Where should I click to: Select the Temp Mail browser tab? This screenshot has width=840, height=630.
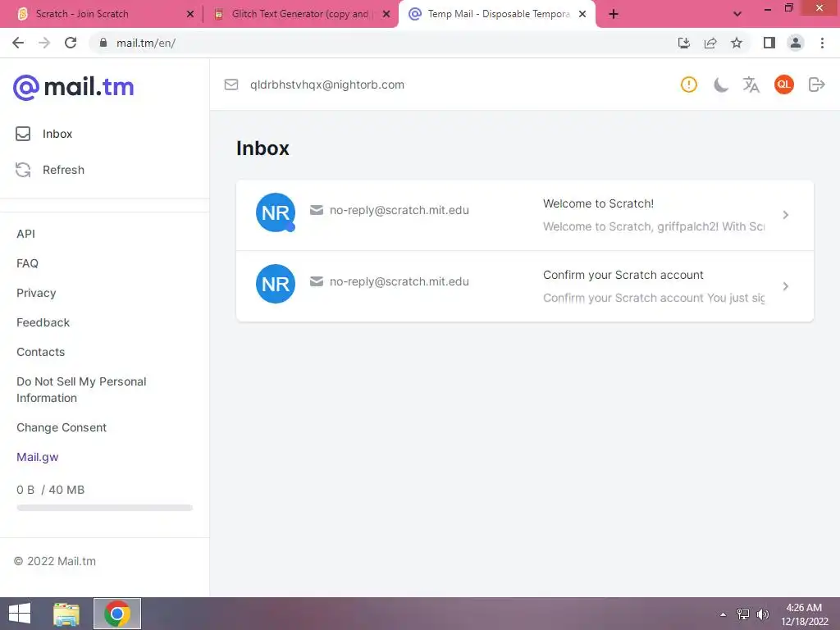click(497, 14)
